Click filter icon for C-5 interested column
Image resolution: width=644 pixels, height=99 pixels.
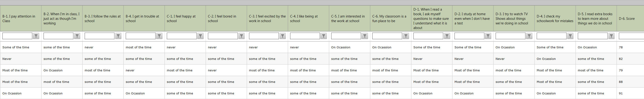(x=365, y=36)
